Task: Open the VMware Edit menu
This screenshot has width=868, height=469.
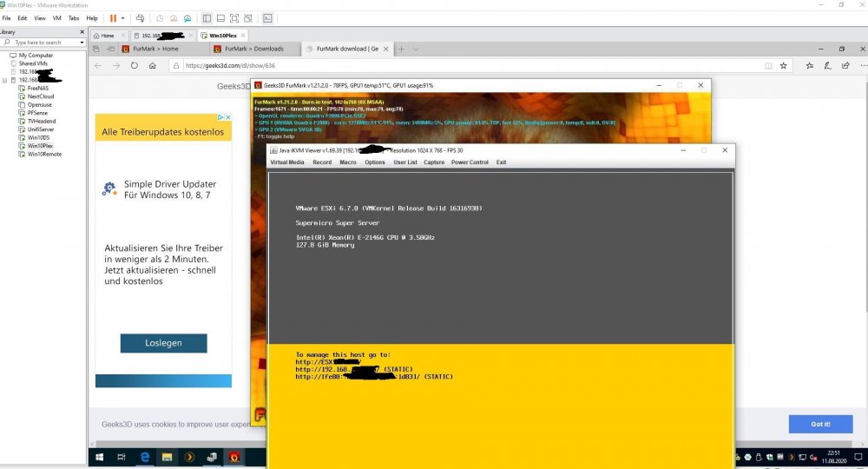Action: [x=23, y=18]
